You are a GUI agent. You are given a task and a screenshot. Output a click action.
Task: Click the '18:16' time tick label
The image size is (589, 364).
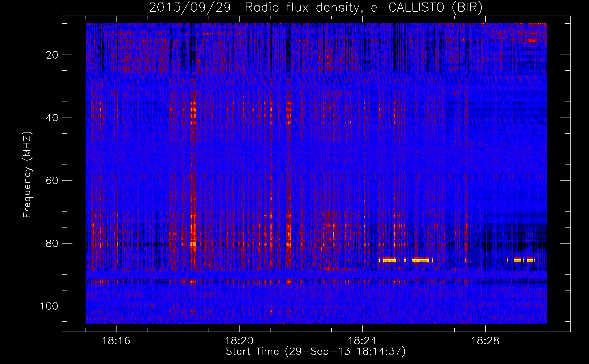click(116, 341)
